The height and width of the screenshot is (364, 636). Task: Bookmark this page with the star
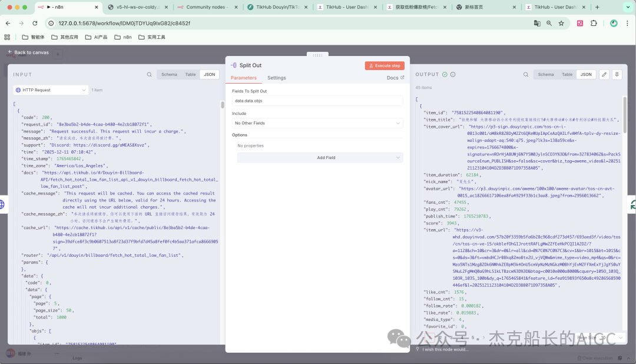pos(561,24)
